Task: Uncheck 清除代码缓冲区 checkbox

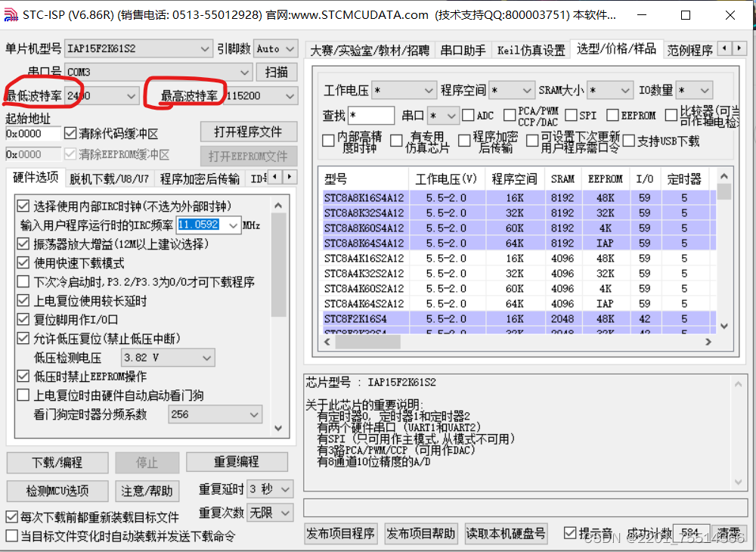Action: coord(70,133)
